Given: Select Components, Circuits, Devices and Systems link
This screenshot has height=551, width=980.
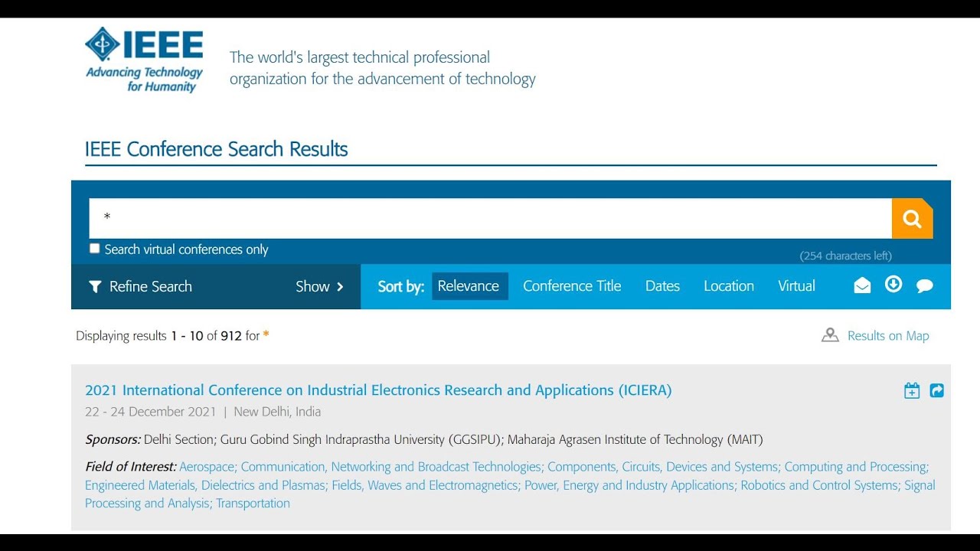Looking at the screenshot, I should (662, 467).
